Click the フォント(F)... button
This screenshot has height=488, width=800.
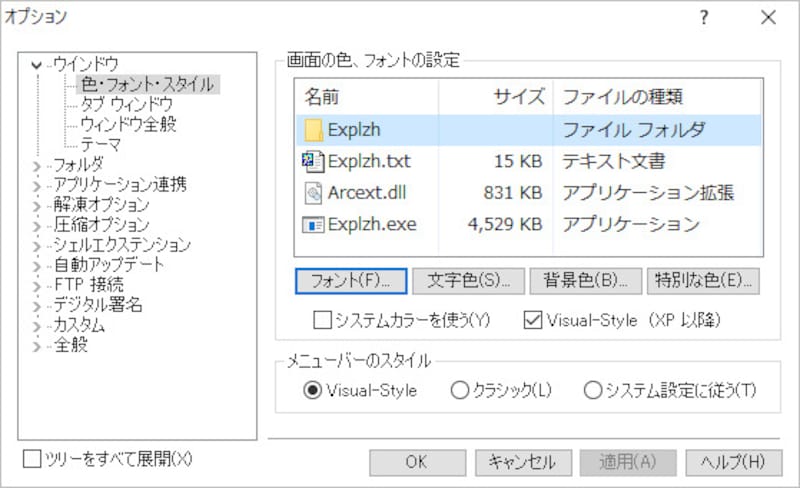coord(351,281)
